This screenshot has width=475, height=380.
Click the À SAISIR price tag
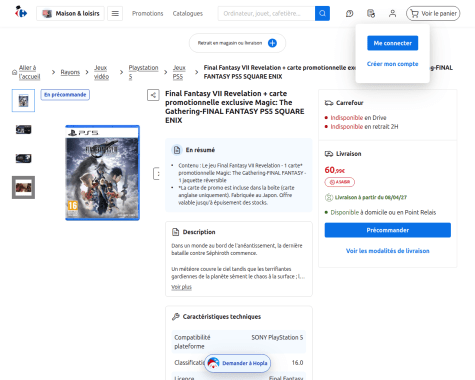click(x=340, y=182)
